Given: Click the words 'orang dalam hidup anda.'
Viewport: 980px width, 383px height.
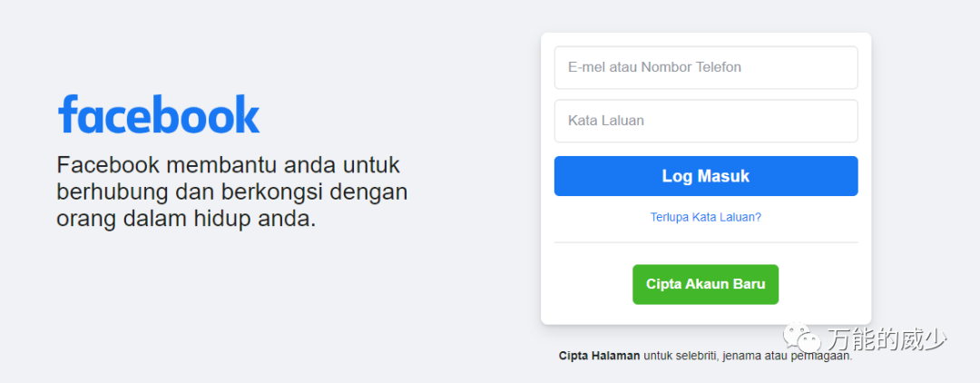Looking at the screenshot, I should [186, 219].
